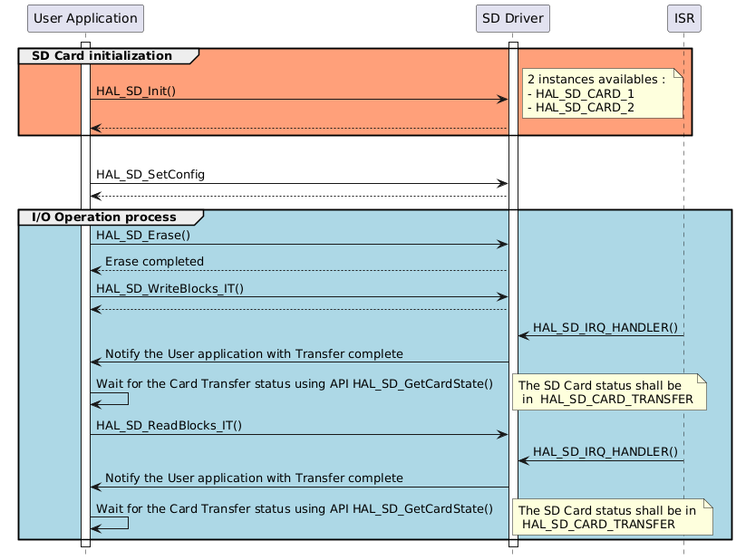Viewport: 736px width, 560px height.
Task: Click the HAL_SD_SetConfig message label
Action: point(150,175)
